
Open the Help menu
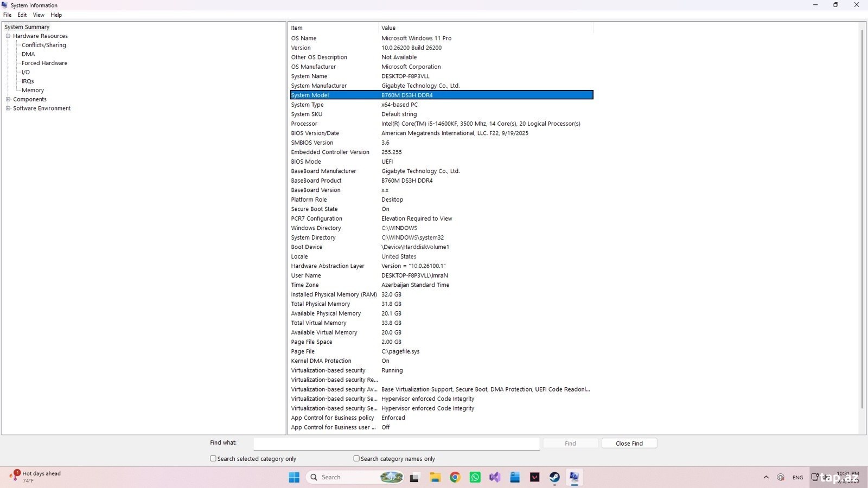tap(56, 15)
